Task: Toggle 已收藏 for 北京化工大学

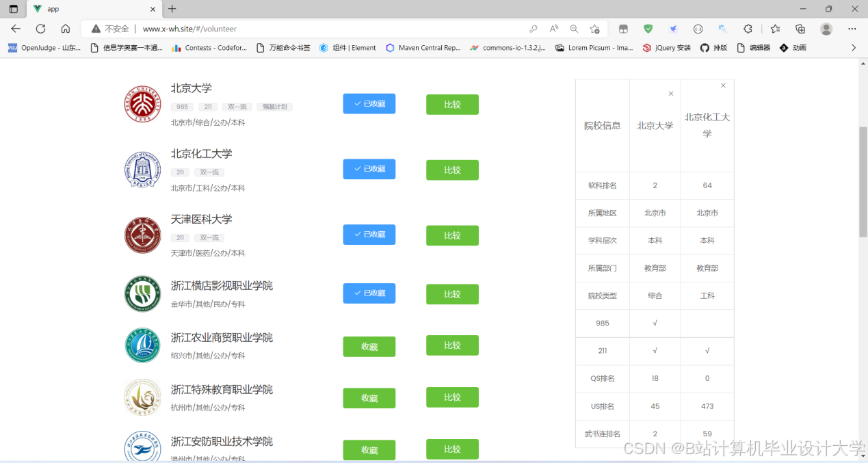Action: click(x=369, y=169)
